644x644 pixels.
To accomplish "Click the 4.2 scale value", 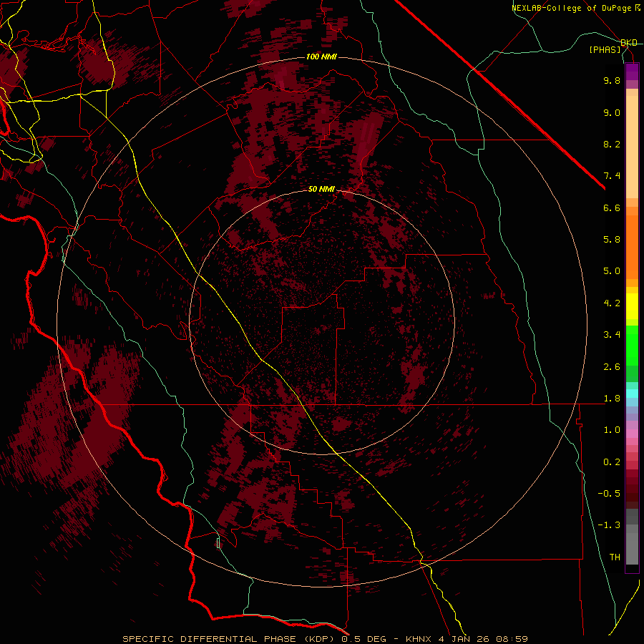I will click(x=612, y=303).
